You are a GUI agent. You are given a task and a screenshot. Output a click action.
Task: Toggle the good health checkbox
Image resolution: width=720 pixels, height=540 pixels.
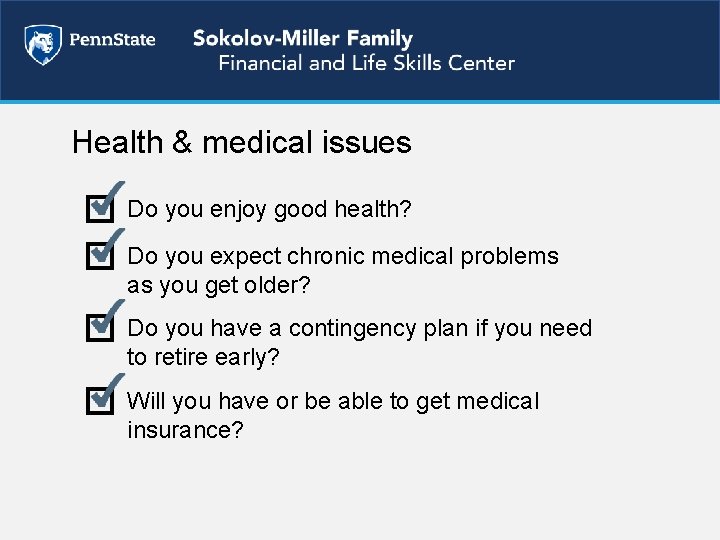[100, 209]
